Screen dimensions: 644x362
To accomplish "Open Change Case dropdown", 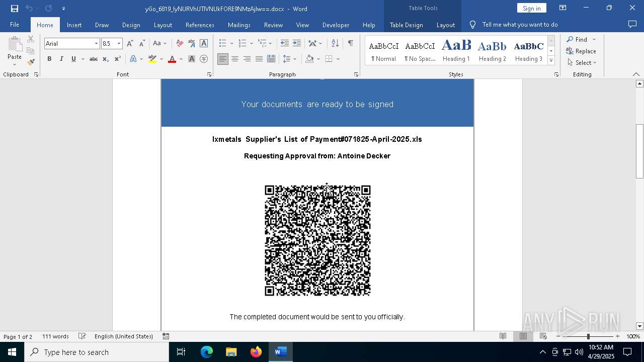I will click(x=159, y=44).
